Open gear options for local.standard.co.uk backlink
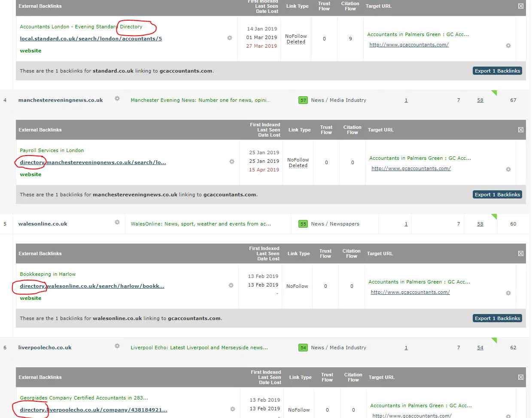The height and width of the screenshot is (418, 532). tap(230, 38)
